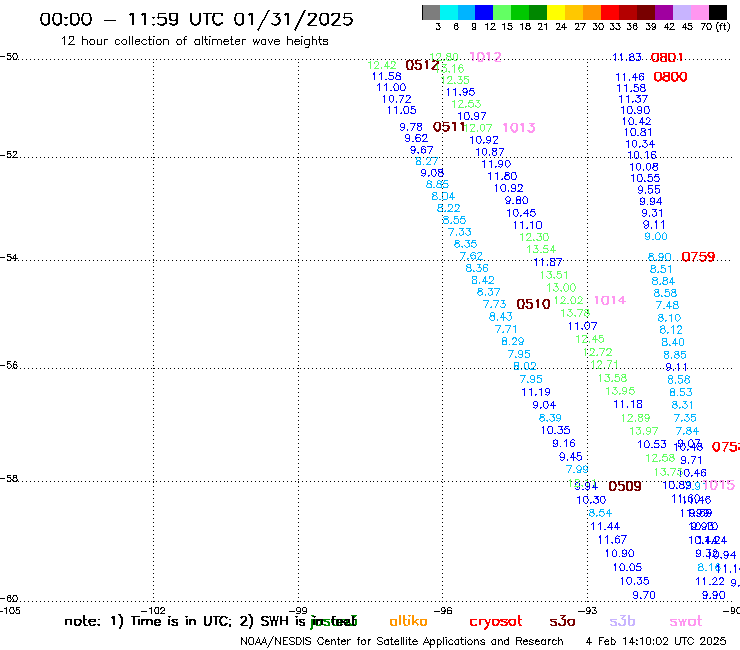Image resolution: width=740 pixels, height=650 pixels.
Task: Pick the yellow legend swatch before 24
Action: point(556,12)
